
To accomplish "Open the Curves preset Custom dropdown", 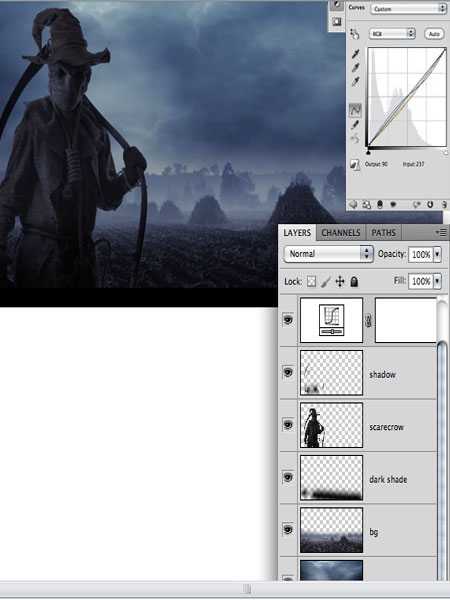I will pyautogui.click(x=408, y=9).
